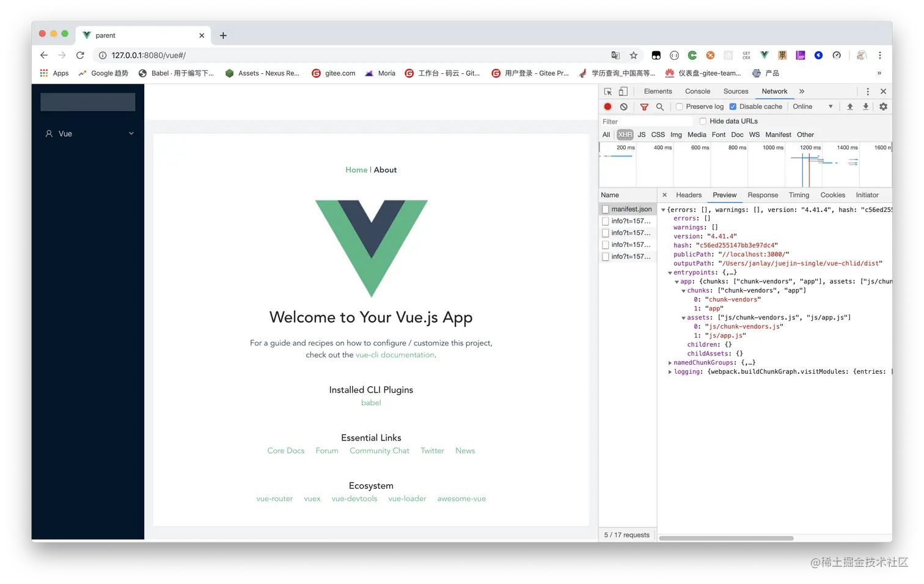The height and width of the screenshot is (584, 924).
Task: Click the preview horizontal scrollbar
Action: pyautogui.click(x=726, y=538)
